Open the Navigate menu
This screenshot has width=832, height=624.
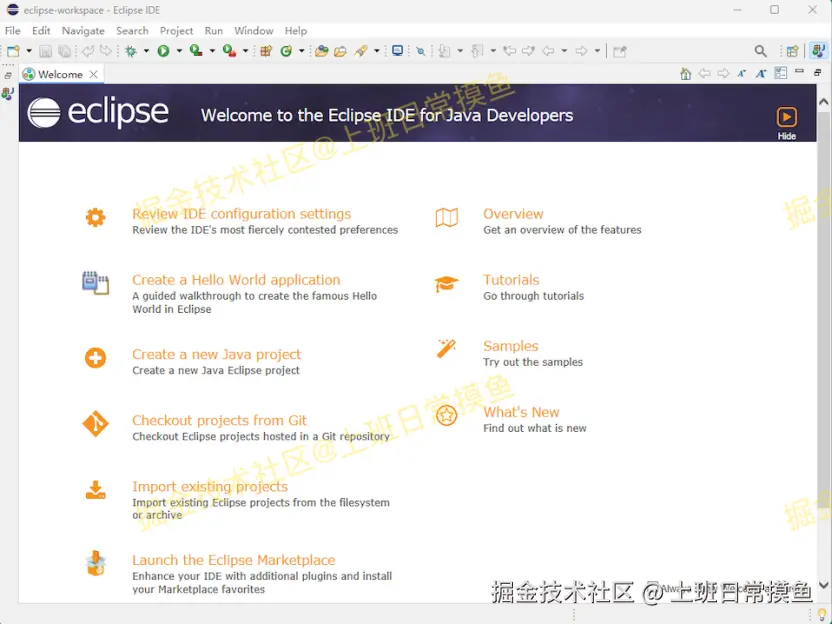pos(83,30)
